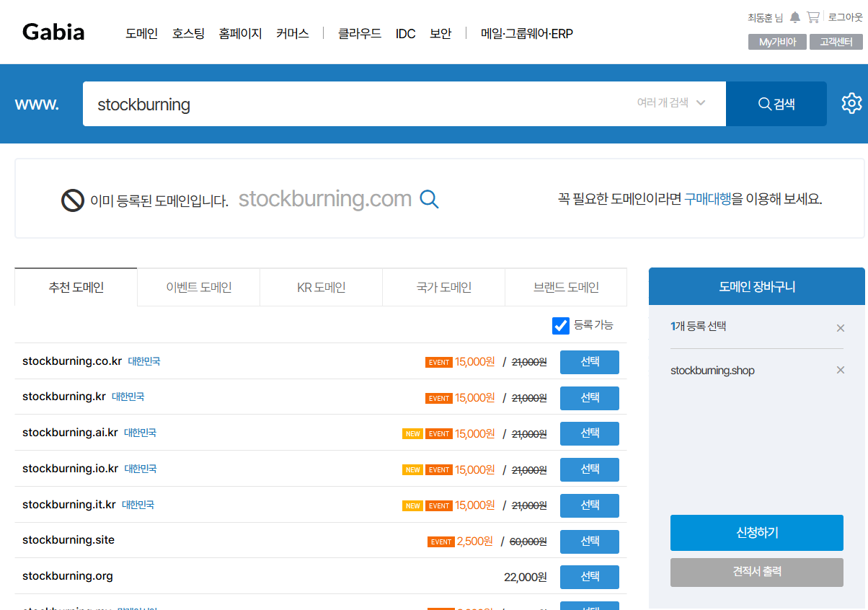The image size is (868, 610).
Task: Expand the 여러 개 검색 dropdown
Action: pos(670,103)
